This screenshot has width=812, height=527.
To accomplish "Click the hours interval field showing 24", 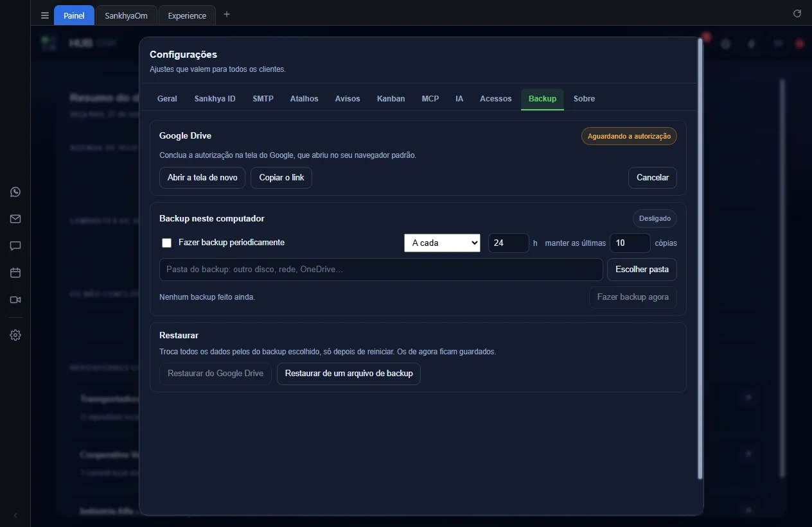I will tap(509, 243).
